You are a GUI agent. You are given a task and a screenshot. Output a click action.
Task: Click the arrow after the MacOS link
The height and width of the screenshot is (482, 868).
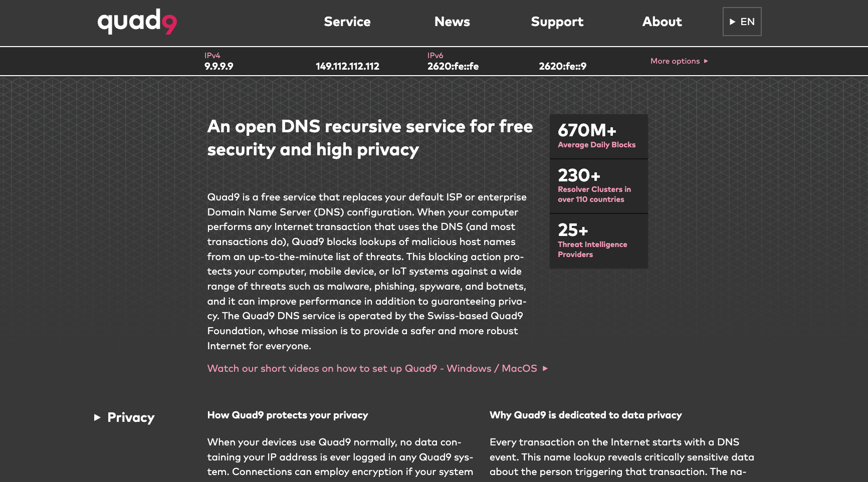tap(545, 369)
